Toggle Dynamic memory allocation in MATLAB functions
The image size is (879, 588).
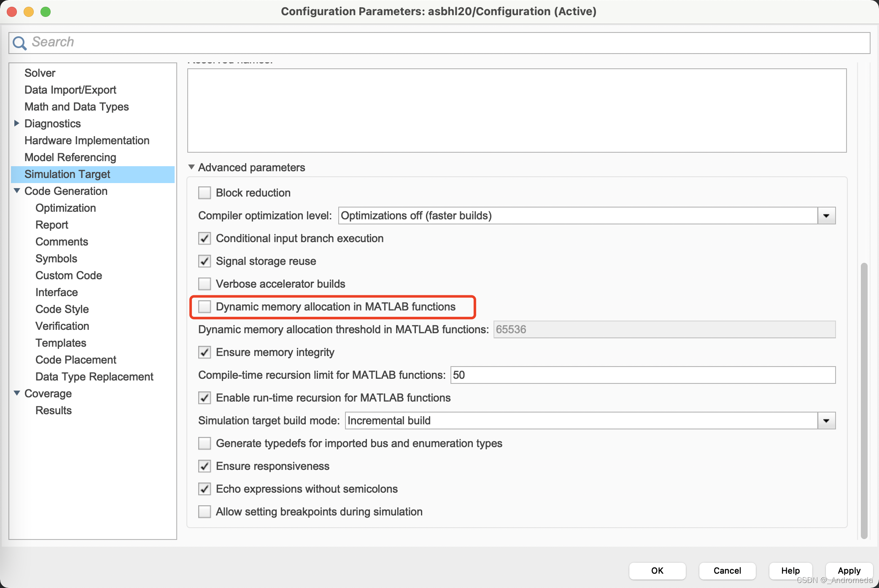pyautogui.click(x=204, y=307)
